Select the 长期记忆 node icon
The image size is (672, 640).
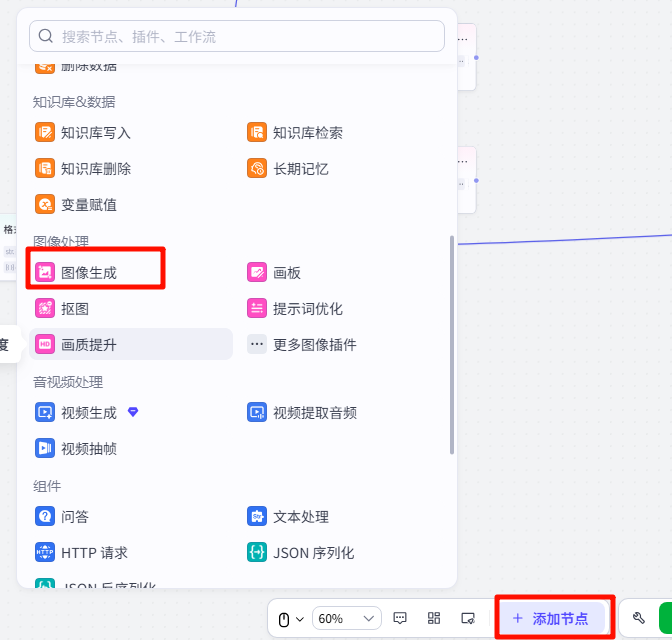coord(257,168)
